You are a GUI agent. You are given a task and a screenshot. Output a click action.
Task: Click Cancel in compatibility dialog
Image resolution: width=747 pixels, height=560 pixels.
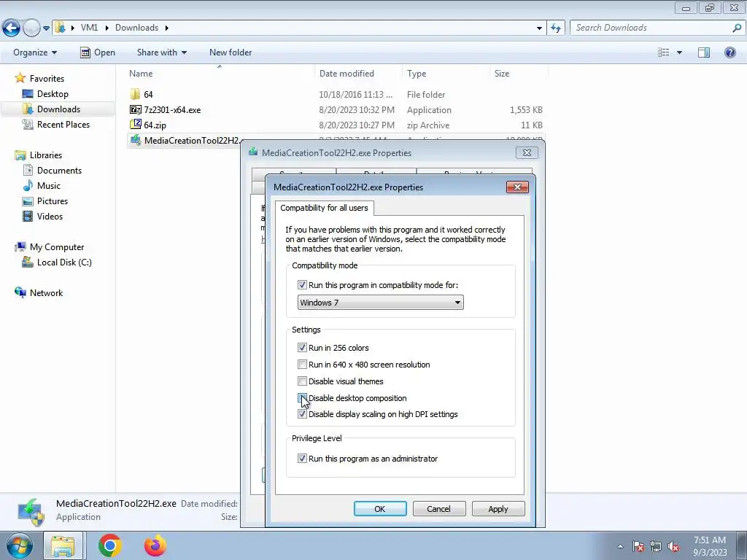[x=438, y=508]
